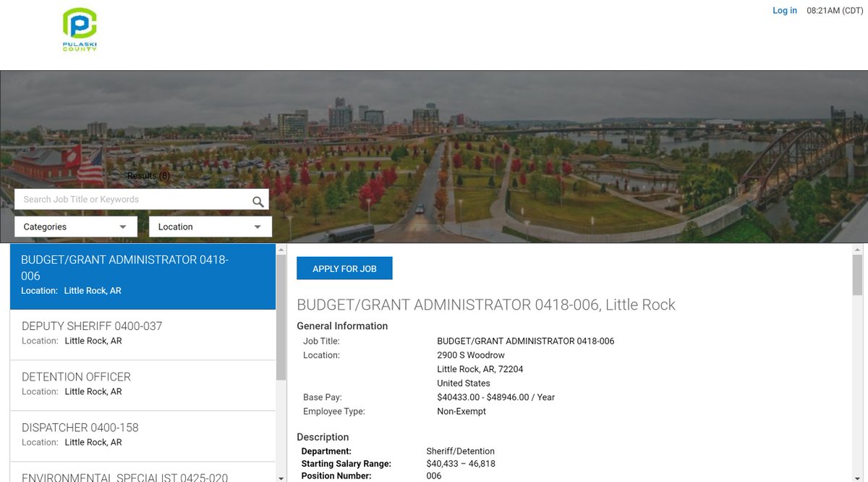
Task: Select the Dispatcher 0400-158 listing
Action: coord(143,436)
